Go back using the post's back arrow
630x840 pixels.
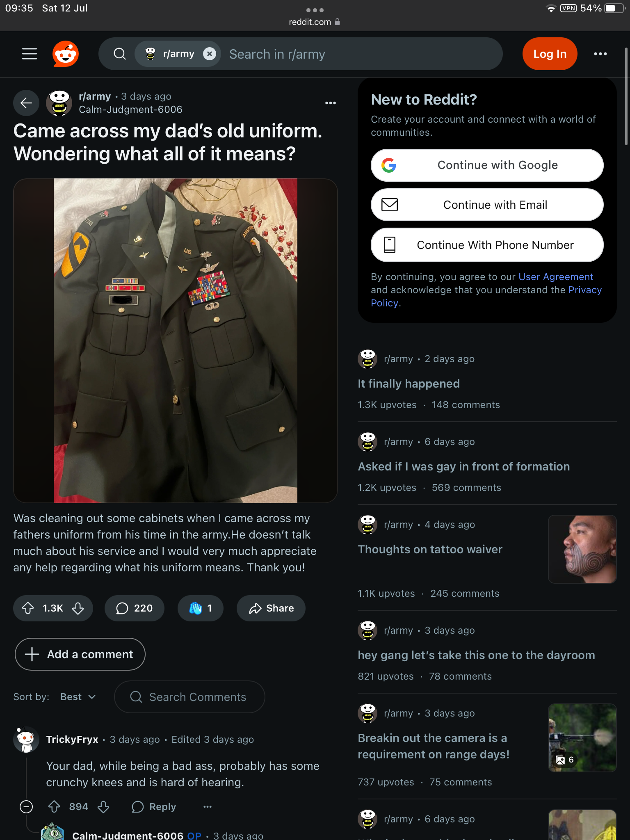coord(26,103)
